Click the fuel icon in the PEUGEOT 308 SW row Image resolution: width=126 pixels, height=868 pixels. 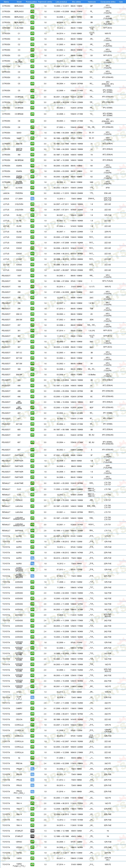pos(32,375)
